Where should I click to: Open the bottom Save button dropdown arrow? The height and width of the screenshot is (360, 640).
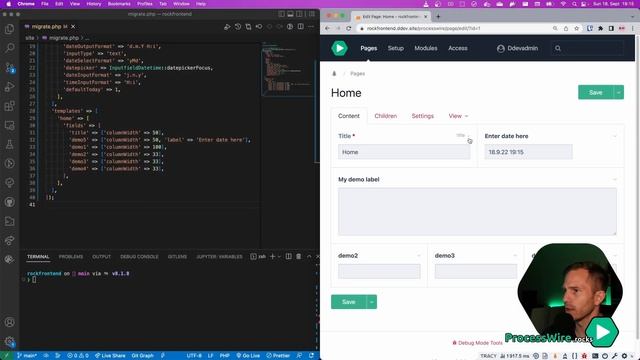pos(371,302)
